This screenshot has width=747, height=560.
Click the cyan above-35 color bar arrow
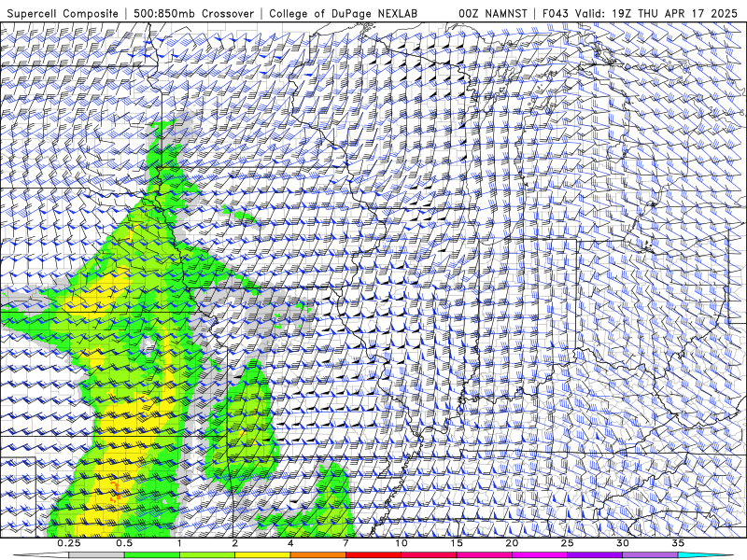point(706,555)
